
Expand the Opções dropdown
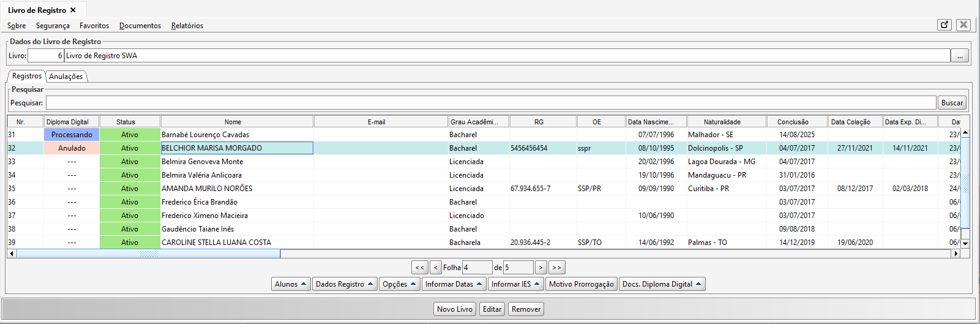pyautogui.click(x=399, y=284)
